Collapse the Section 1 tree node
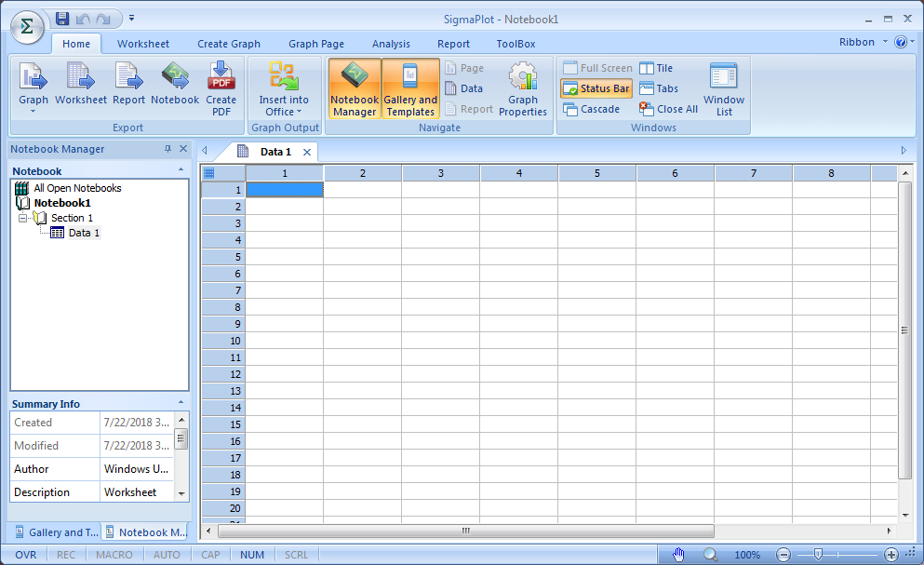The image size is (924, 565). (x=22, y=218)
